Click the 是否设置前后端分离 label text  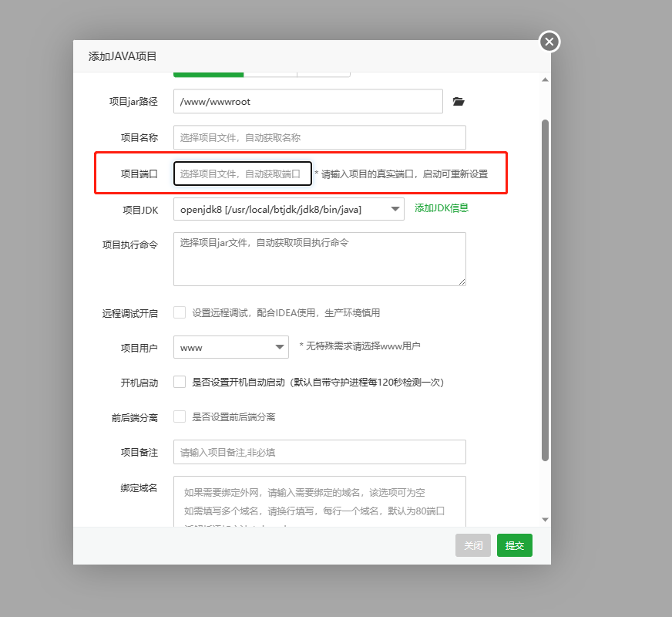[x=234, y=417]
